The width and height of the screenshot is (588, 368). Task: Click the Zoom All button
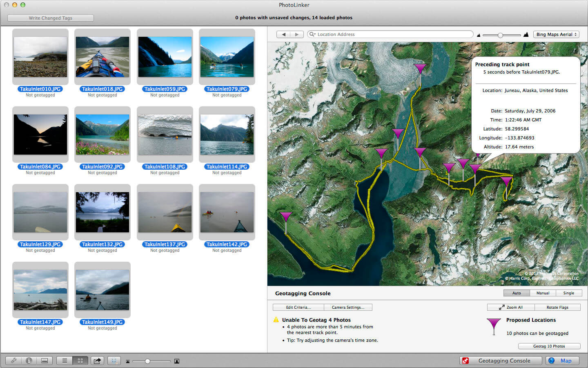tap(511, 307)
